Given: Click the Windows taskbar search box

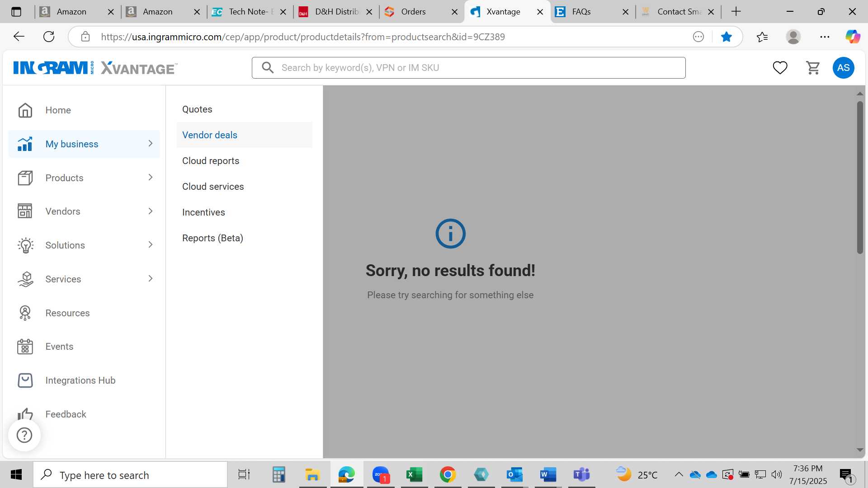Looking at the screenshot, I should tap(130, 475).
